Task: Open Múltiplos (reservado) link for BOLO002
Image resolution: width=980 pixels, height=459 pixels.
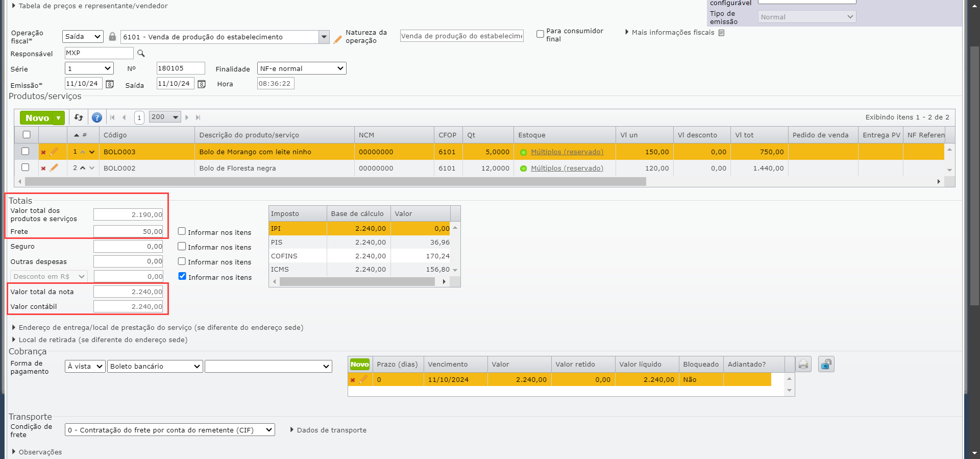Action: tap(567, 168)
